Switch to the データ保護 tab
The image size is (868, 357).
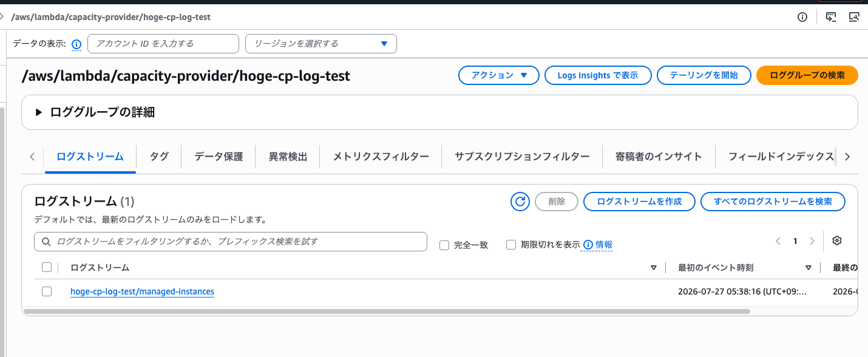[x=219, y=157]
